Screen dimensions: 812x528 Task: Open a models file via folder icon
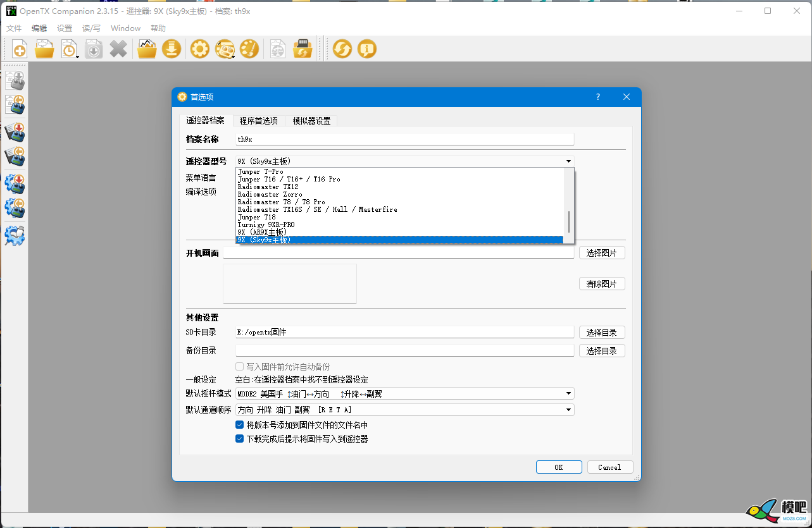44,49
